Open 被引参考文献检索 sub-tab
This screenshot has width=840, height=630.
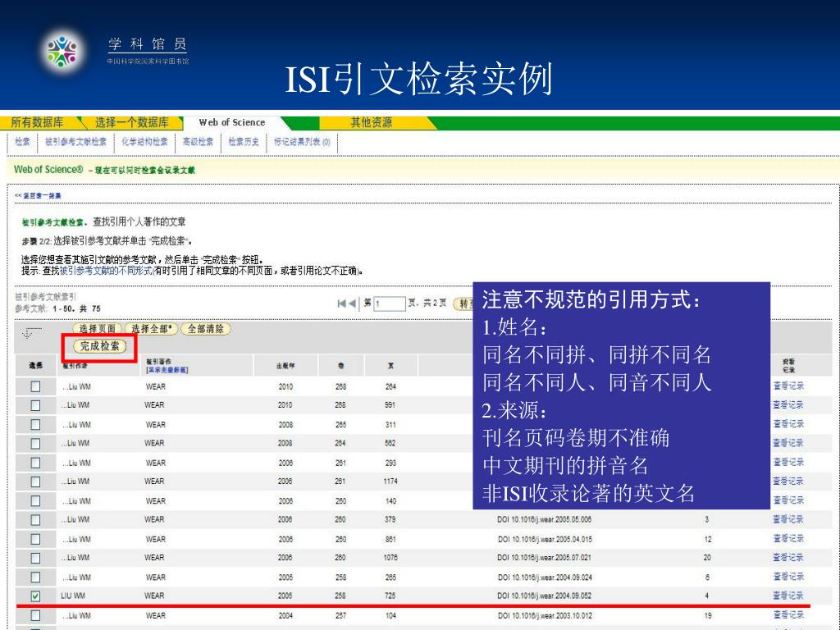(75, 142)
